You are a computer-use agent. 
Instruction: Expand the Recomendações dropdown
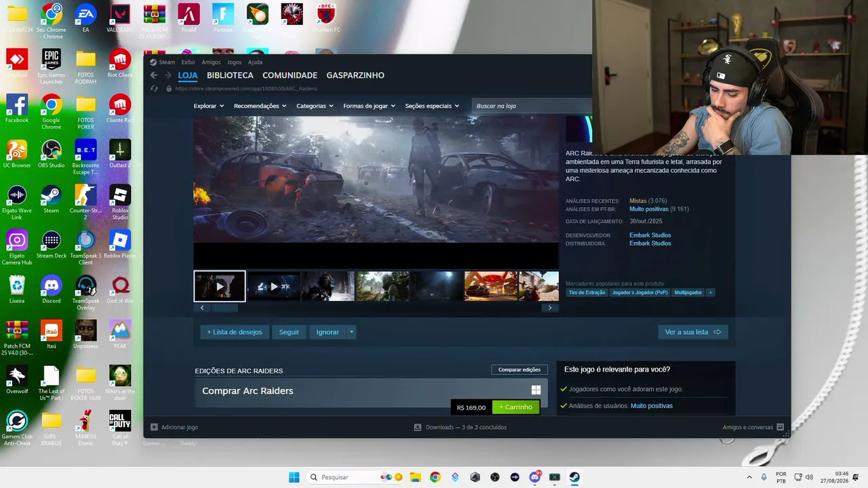[260, 106]
